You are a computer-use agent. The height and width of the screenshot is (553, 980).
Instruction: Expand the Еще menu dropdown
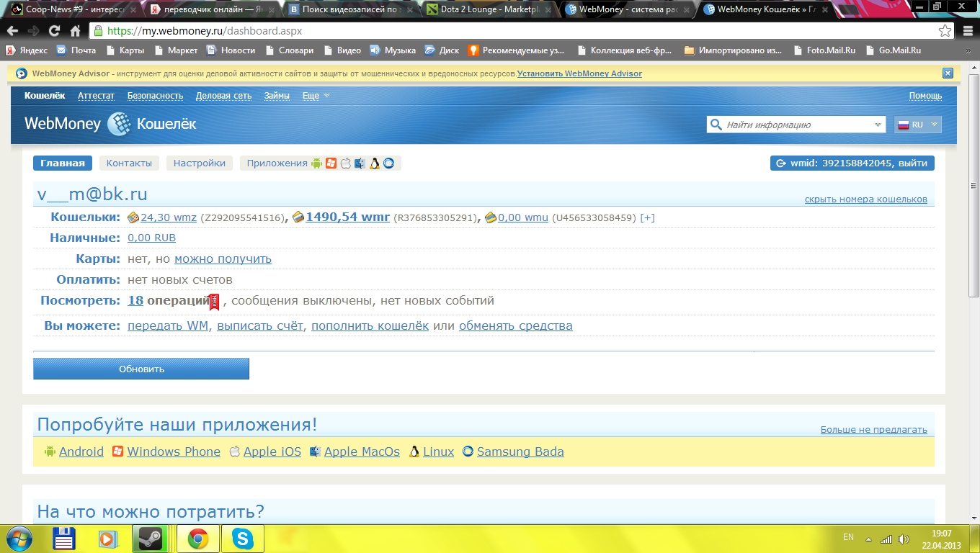pos(316,95)
